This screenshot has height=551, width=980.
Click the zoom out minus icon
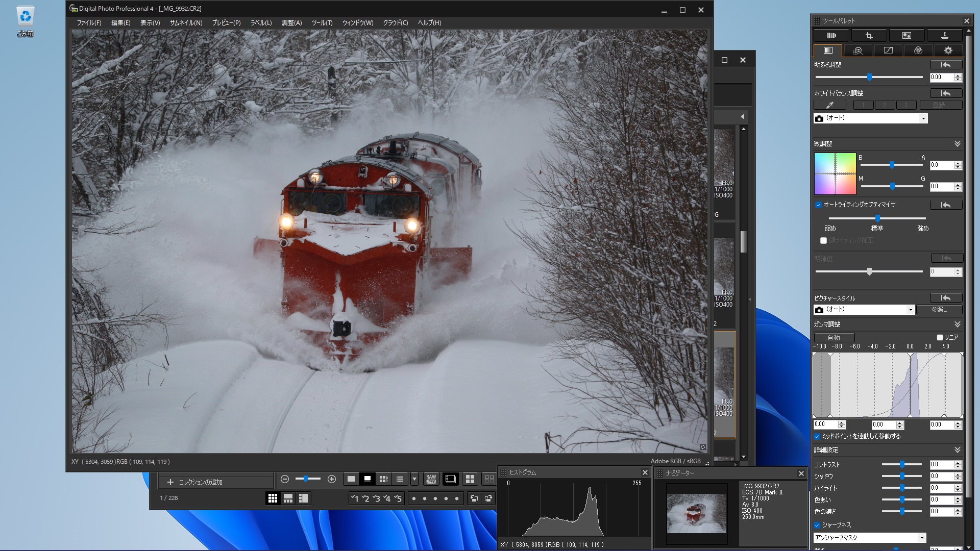[x=285, y=479]
